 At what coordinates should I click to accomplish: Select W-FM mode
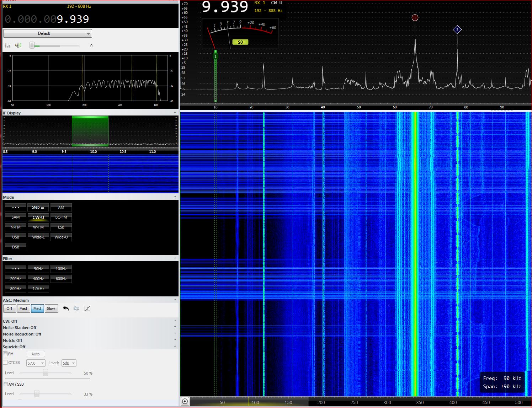tap(38, 227)
